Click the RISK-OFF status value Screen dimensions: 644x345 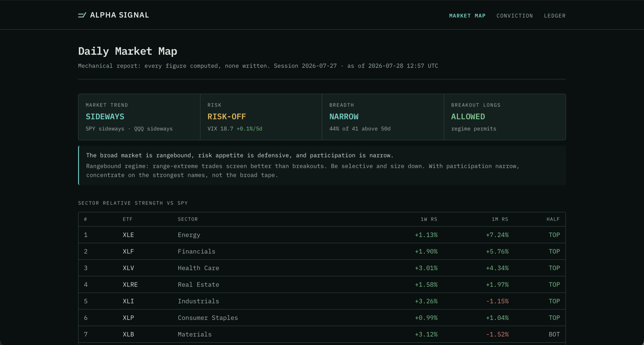click(226, 117)
